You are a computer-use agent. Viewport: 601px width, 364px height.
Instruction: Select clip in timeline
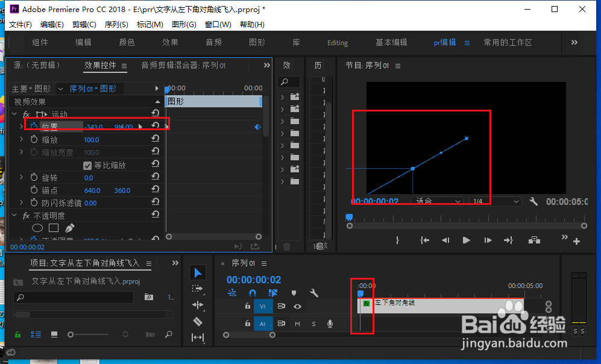pyautogui.click(x=441, y=306)
